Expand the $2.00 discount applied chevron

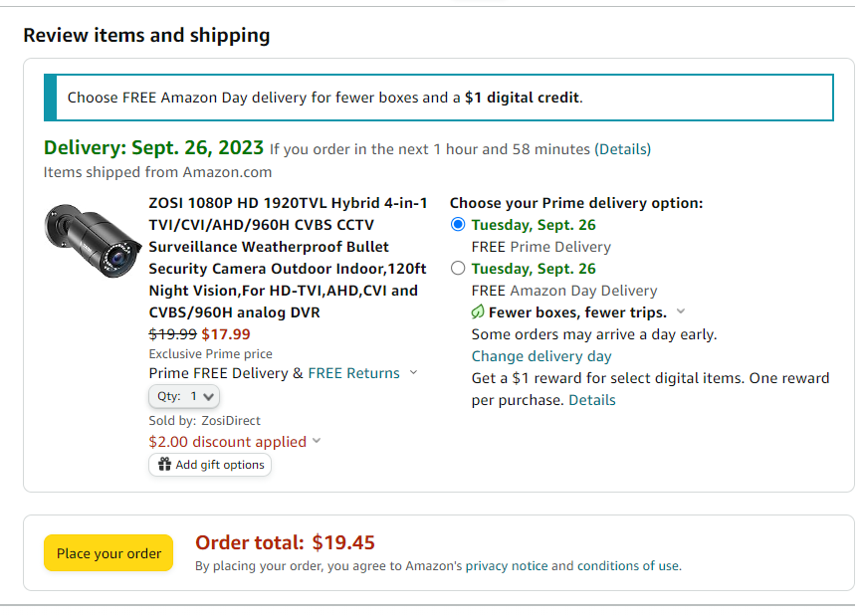pos(317,441)
